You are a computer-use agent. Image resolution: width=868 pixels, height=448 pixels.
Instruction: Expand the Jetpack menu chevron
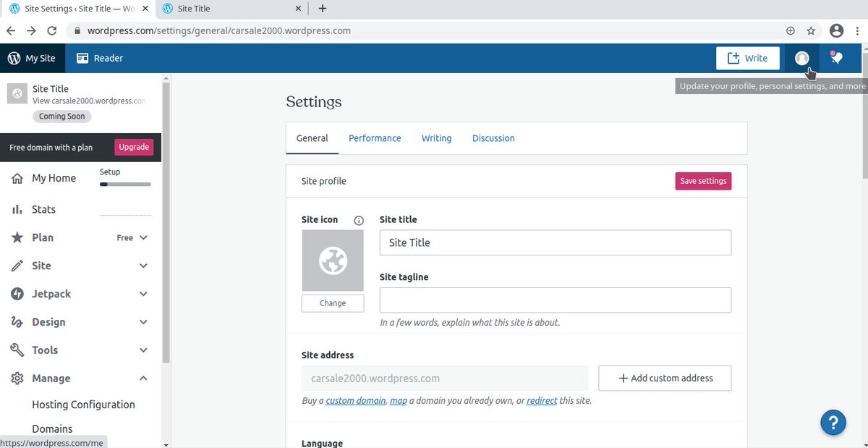click(x=143, y=294)
